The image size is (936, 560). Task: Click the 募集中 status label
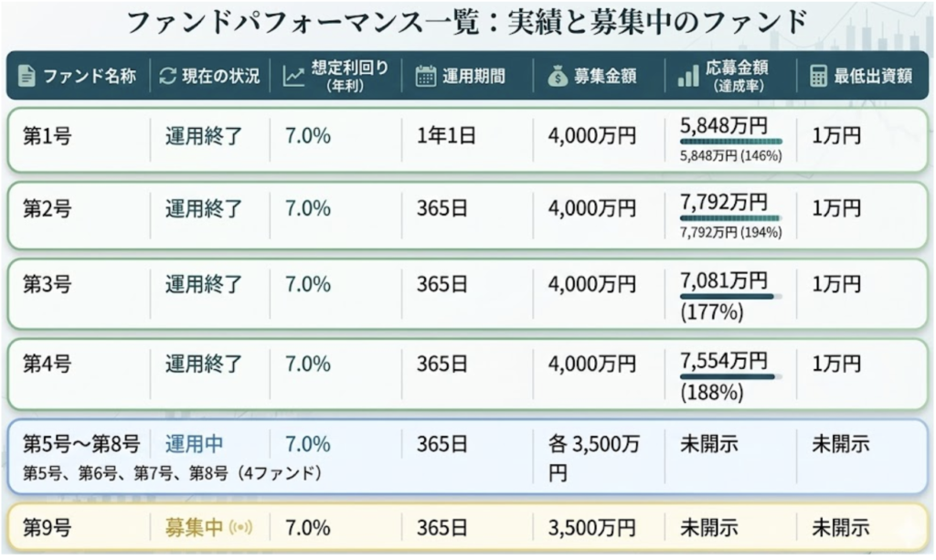(x=194, y=528)
